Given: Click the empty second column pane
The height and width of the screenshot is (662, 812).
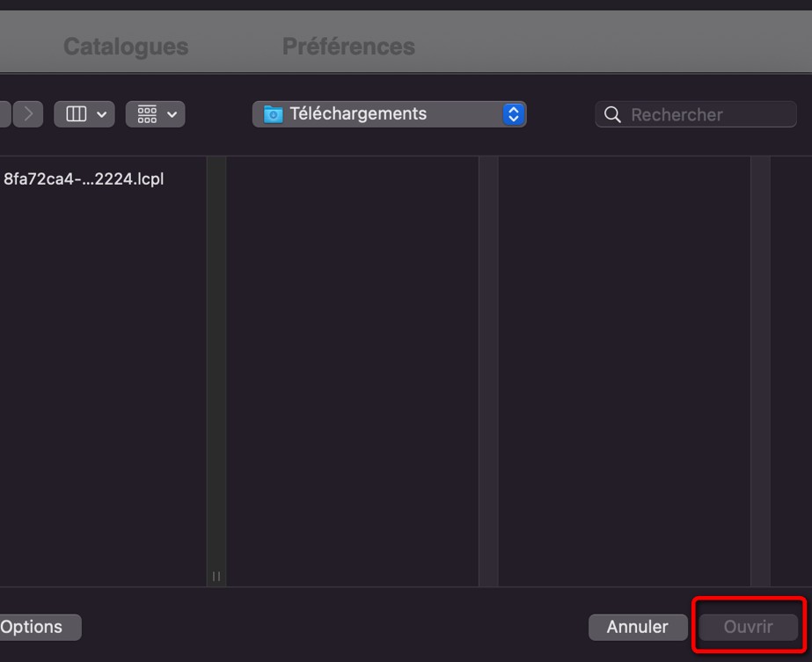Looking at the screenshot, I should (x=352, y=369).
